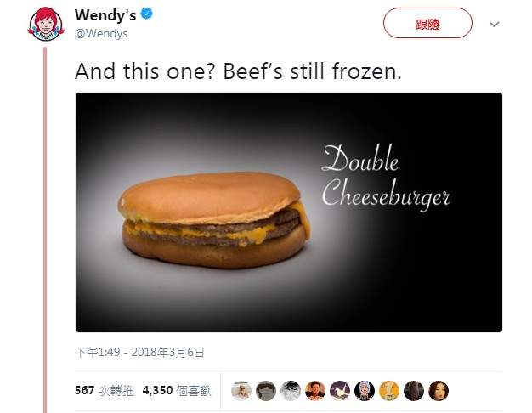The height and width of the screenshot is (413, 532).
Task: Click the 2018年3月6日 timestamp
Action: pyautogui.click(x=139, y=353)
